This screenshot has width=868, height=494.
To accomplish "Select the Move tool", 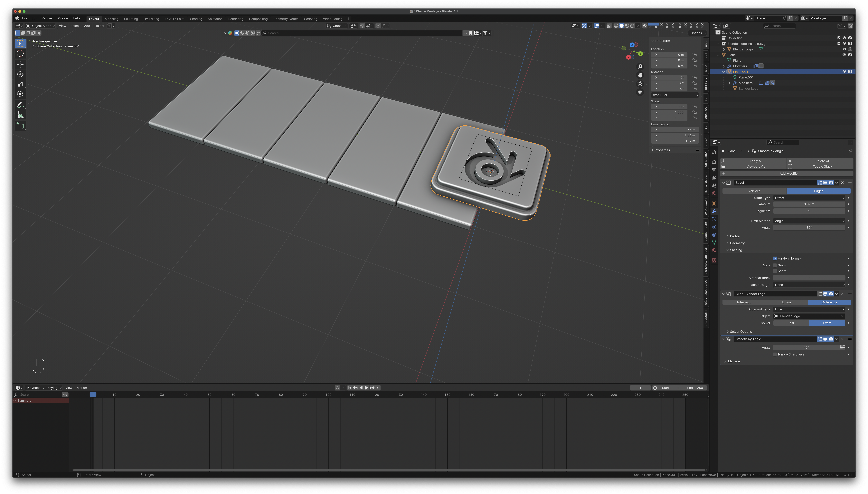I will point(20,64).
